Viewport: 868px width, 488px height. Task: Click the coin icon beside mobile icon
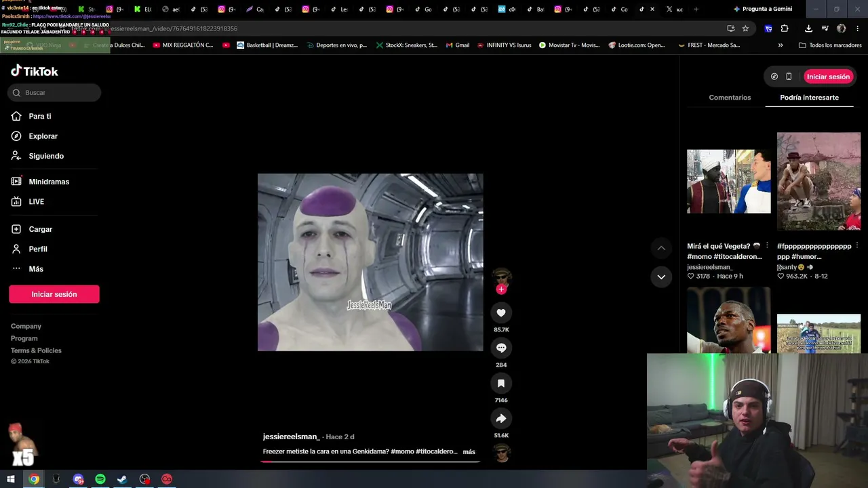click(x=774, y=77)
